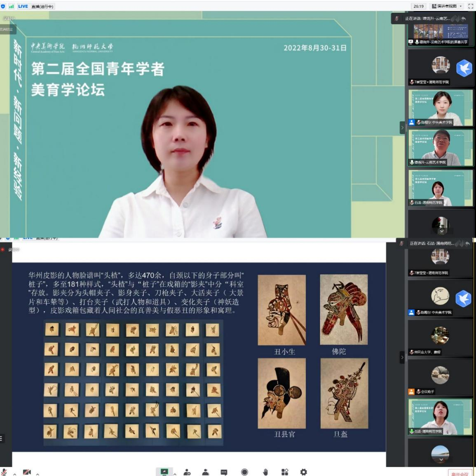Open the members list icon
The width and height of the screenshot is (476, 476).
pyautogui.click(x=206, y=472)
